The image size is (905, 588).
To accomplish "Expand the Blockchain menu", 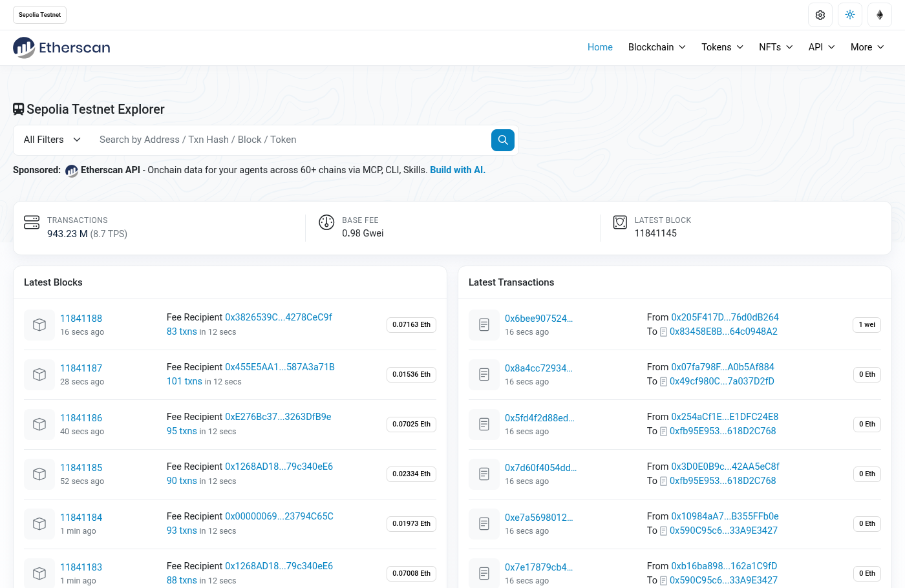I will tap(657, 47).
